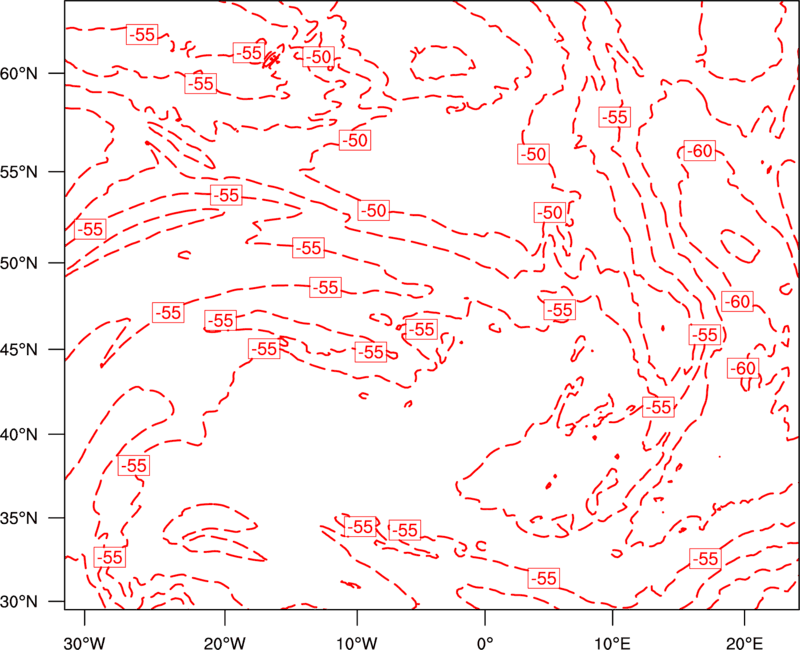Click the 40°N latitude tick label

(19, 435)
